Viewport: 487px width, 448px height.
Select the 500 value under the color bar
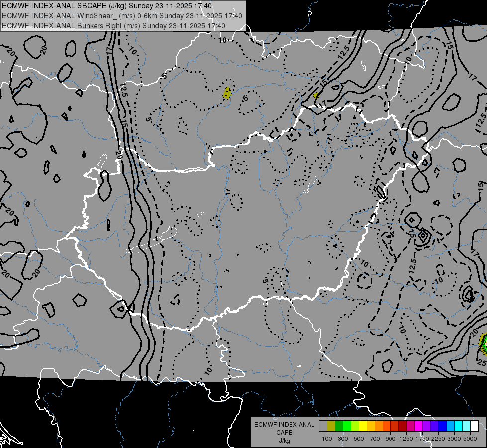pyautogui.click(x=359, y=439)
